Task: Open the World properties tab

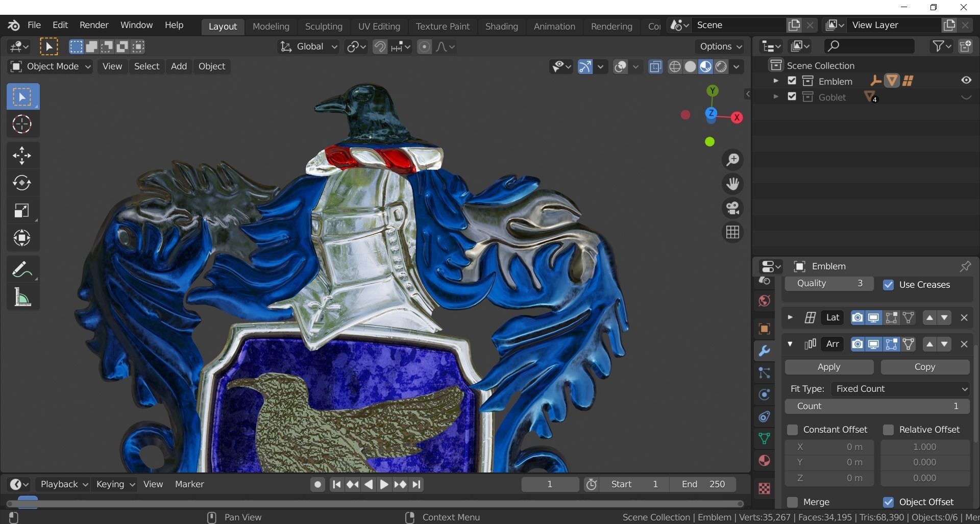Action: (764, 301)
